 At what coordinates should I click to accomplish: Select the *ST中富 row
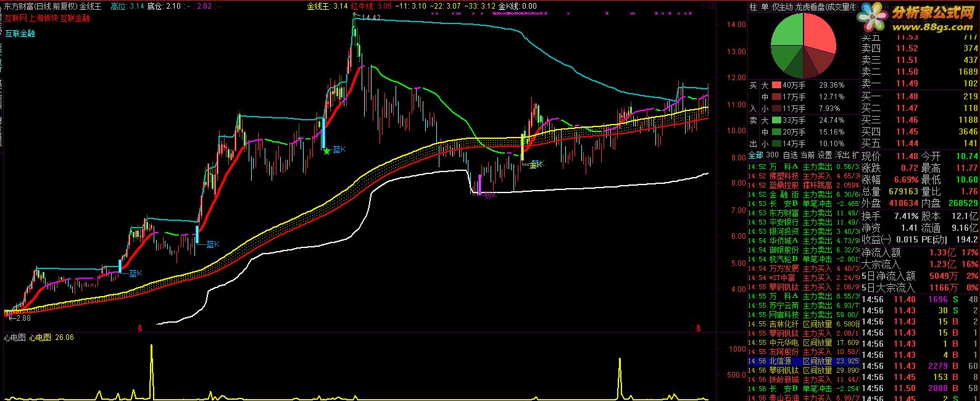803,278
